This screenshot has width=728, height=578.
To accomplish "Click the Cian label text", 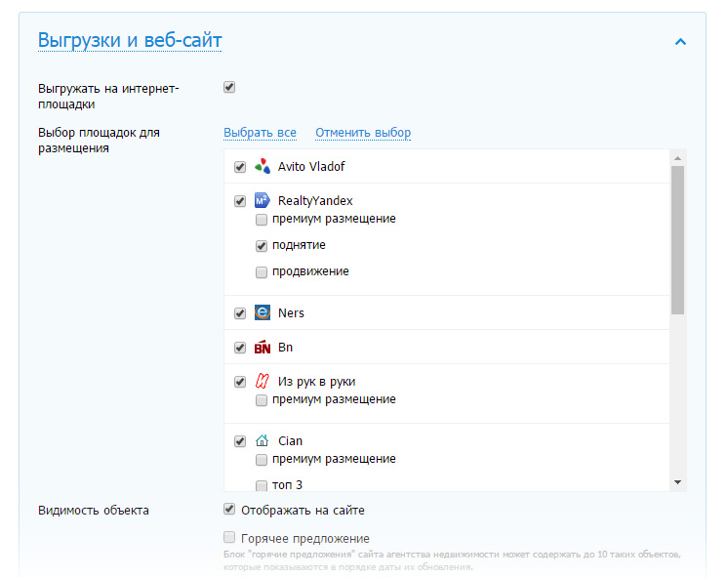I will pyautogui.click(x=290, y=441).
